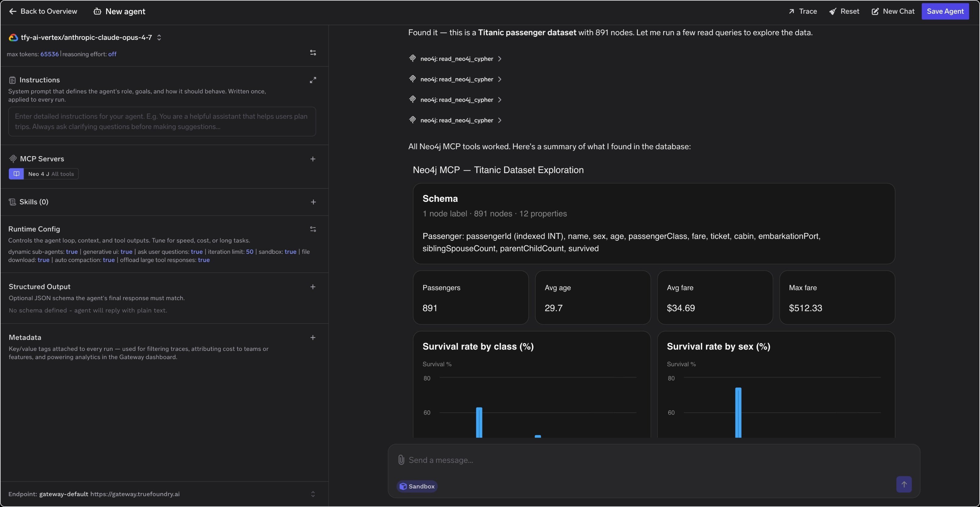The height and width of the screenshot is (507, 980).
Task: Click the reasoning effort value off
Action: (x=112, y=54)
